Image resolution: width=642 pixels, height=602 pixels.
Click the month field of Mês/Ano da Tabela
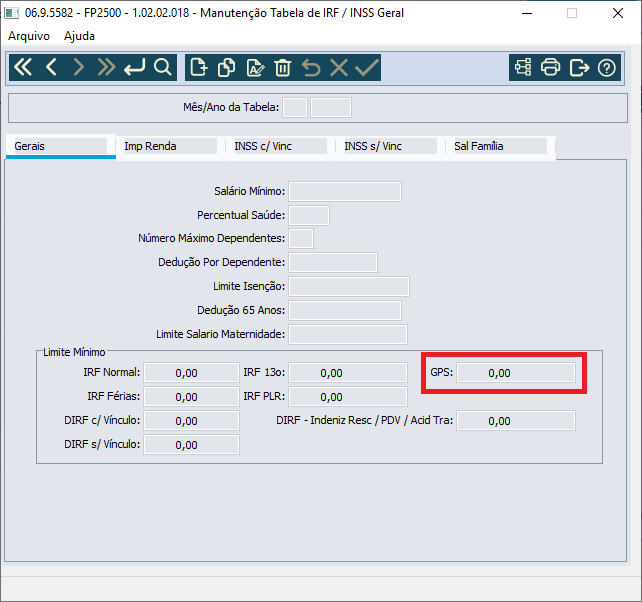pos(295,108)
